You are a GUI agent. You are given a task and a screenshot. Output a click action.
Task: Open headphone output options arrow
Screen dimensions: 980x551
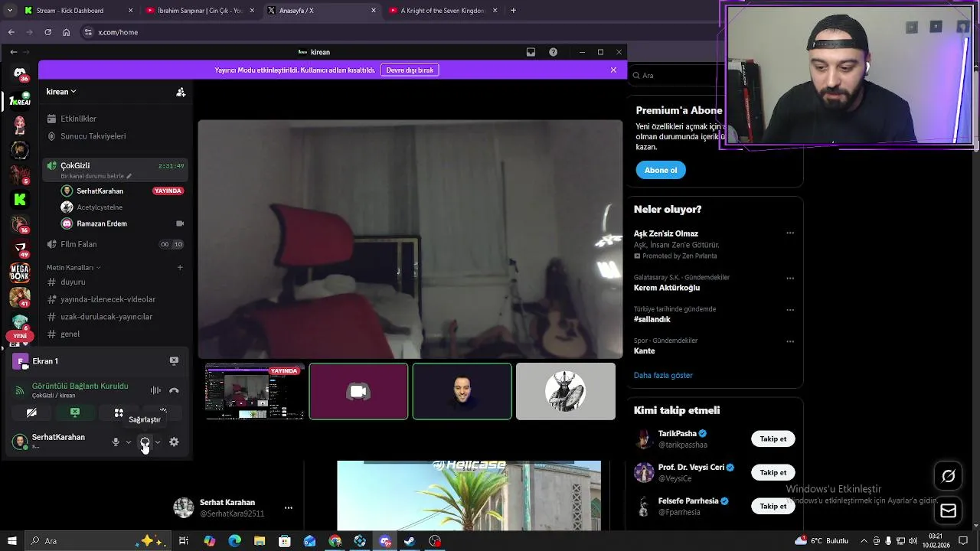[158, 442]
